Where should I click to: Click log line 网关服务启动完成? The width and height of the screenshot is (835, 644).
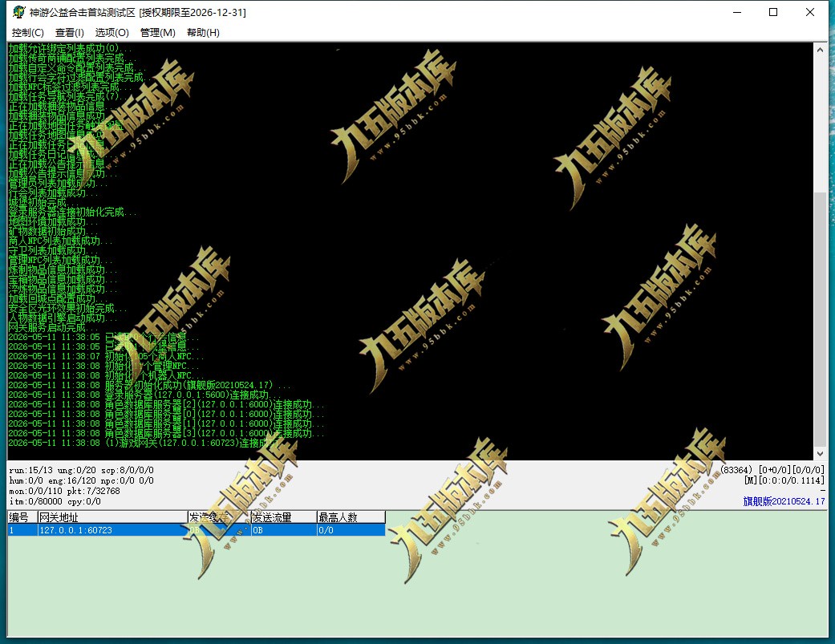point(51,327)
